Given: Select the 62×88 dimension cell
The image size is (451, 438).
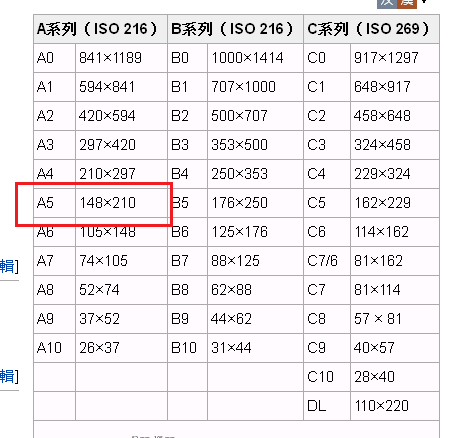Looking at the screenshot, I should coord(255,290).
